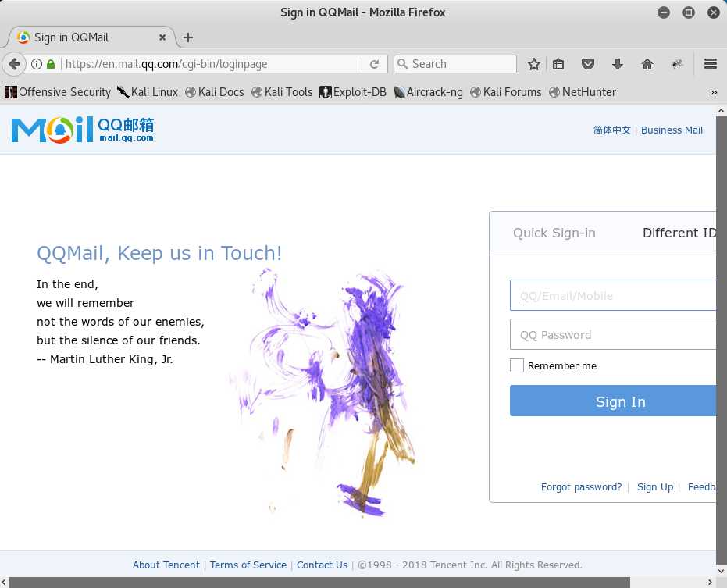Show more bookmarks chevron

714,92
